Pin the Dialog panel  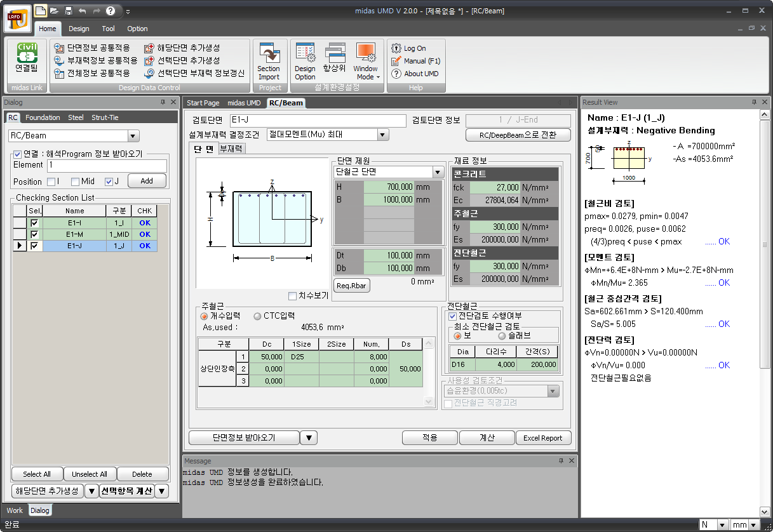coord(163,102)
